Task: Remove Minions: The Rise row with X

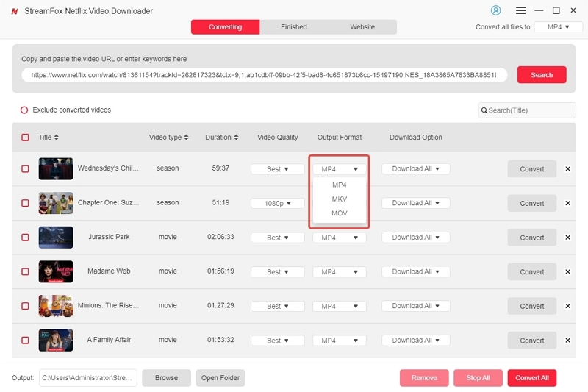Action: point(567,306)
